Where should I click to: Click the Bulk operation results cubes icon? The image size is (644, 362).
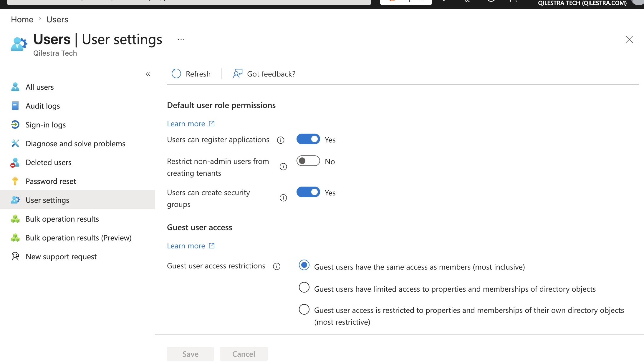15,219
